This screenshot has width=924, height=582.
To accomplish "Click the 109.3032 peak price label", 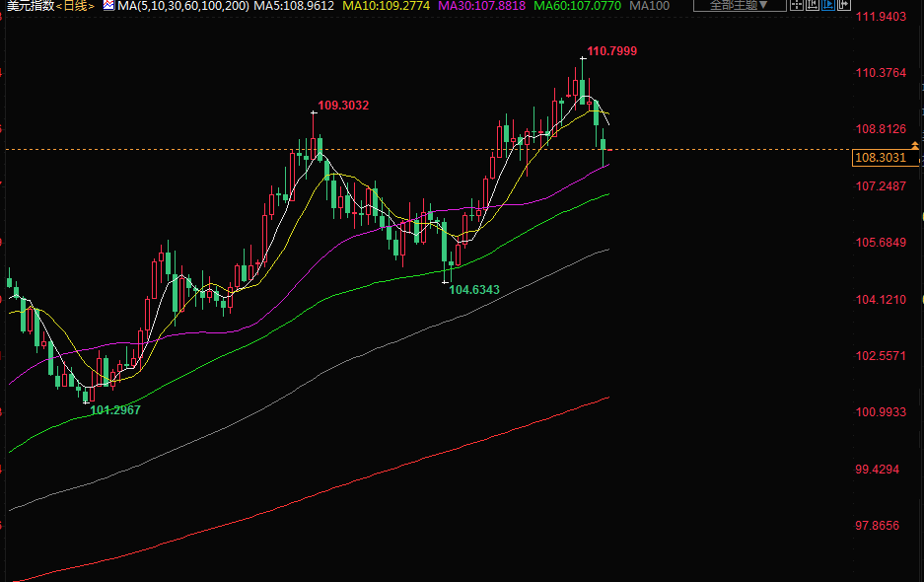I will pyautogui.click(x=343, y=105).
